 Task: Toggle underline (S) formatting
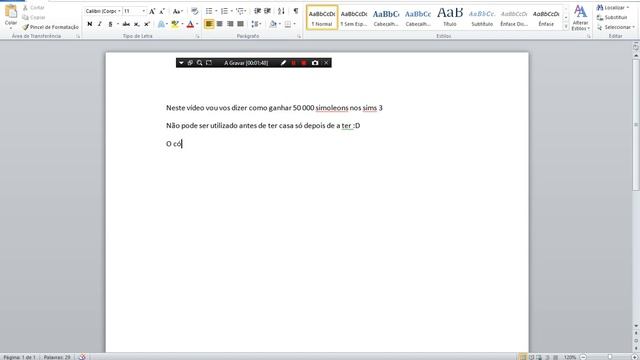(110, 24)
